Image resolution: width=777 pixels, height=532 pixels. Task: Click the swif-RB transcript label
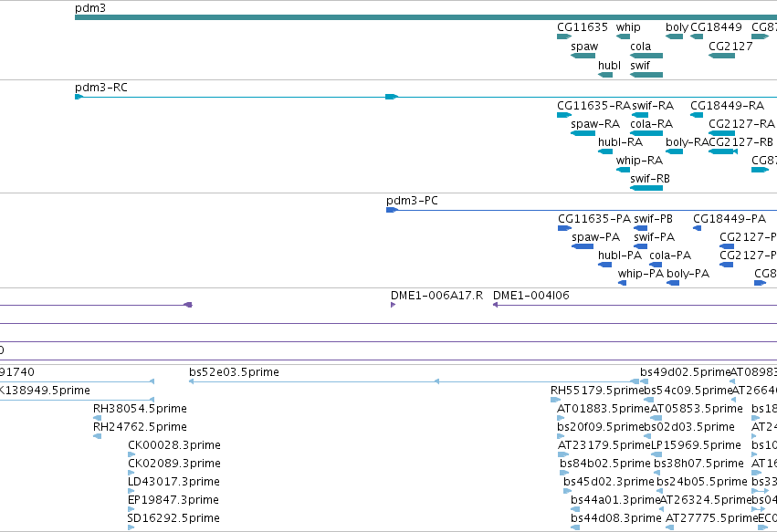[650, 179]
